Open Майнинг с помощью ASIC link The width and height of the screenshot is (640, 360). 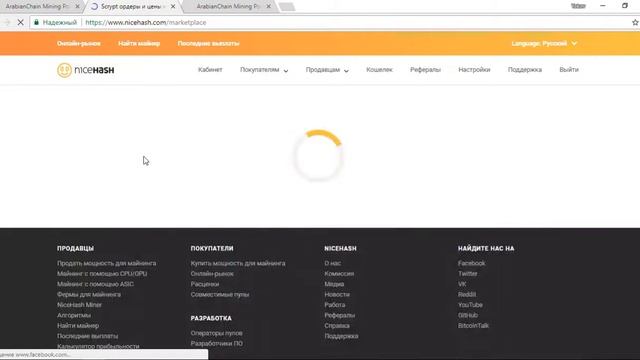pyautogui.click(x=95, y=284)
